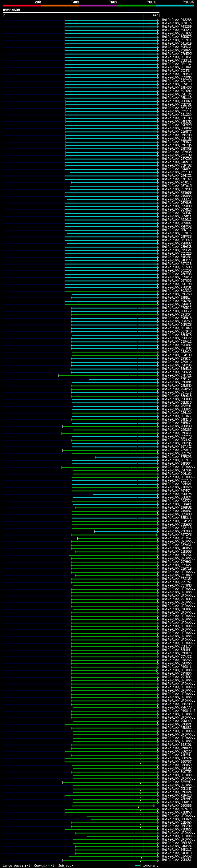The width and height of the screenshot is (197, 868).
Task: Select hit label UniRef100_Q2XTC5
Action: (176, 81)
